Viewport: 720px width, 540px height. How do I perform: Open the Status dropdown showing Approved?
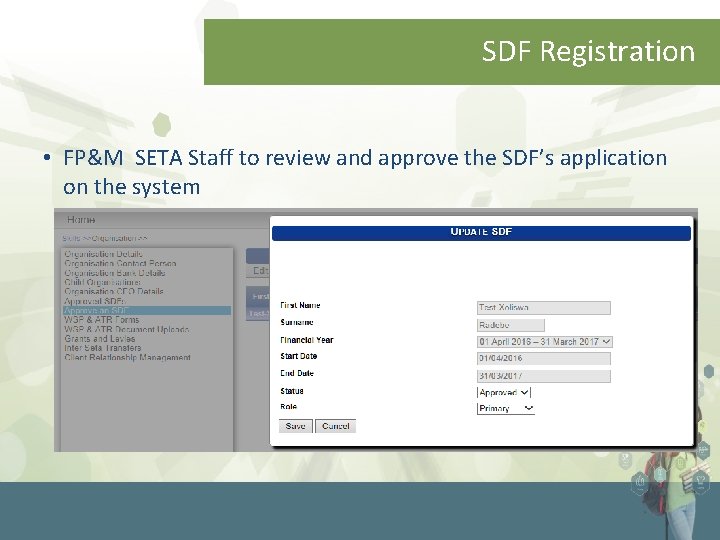coord(504,393)
